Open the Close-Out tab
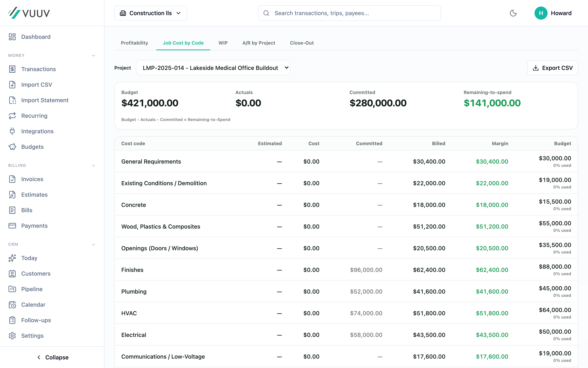The image size is (588, 368). coord(302,43)
